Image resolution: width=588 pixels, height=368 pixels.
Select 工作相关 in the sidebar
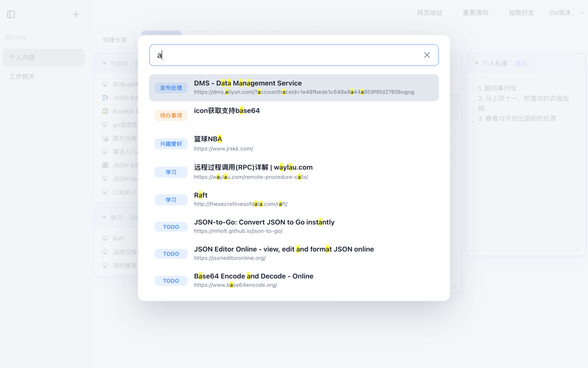[x=44, y=76]
